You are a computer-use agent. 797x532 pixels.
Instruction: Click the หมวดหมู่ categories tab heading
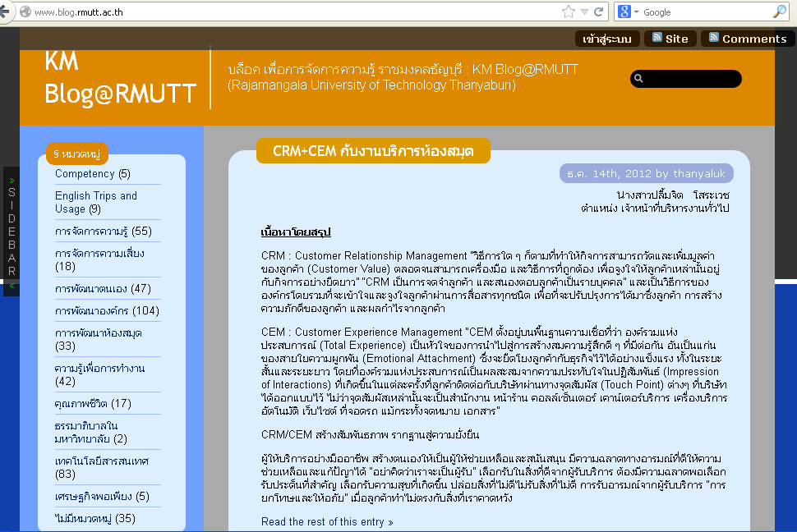click(x=76, y=154)
